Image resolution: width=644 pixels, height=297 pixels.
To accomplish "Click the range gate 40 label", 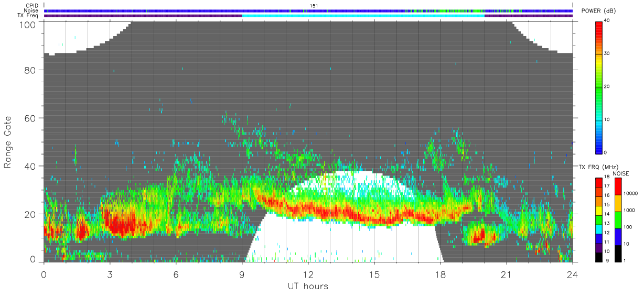I will (x=30, y=167).
